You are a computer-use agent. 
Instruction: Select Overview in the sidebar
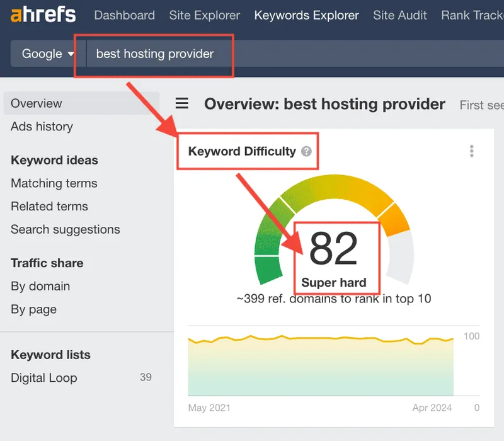click(x=37, y=103)
